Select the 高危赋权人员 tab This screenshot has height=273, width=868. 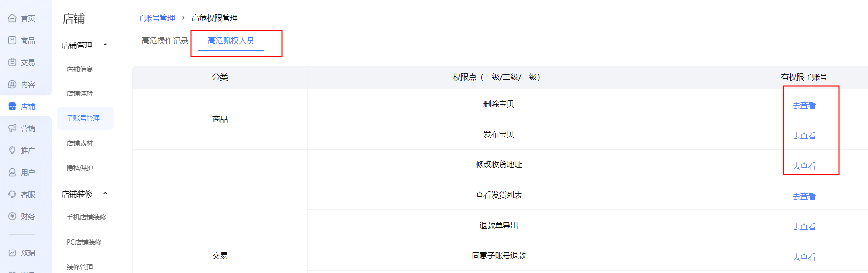[231, 41]
